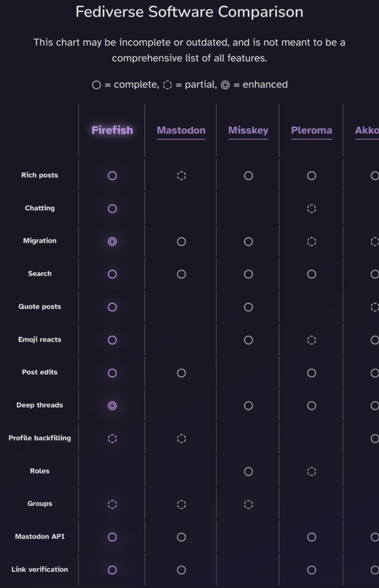
Task: Click the Fediverse Software Comparison title
Action: coord(189,12)
